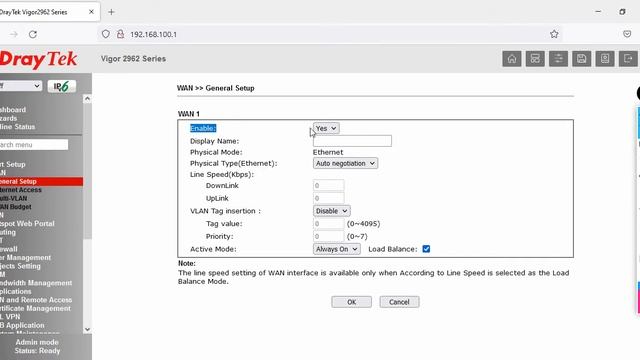The width and height of the screenshot is (640, 360).
Task: Open Internet Access in the sidebar
Action: (x=21, y=190)
